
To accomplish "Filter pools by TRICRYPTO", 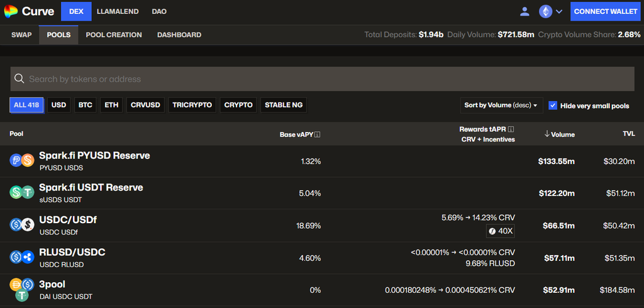I will pos(192,105).
